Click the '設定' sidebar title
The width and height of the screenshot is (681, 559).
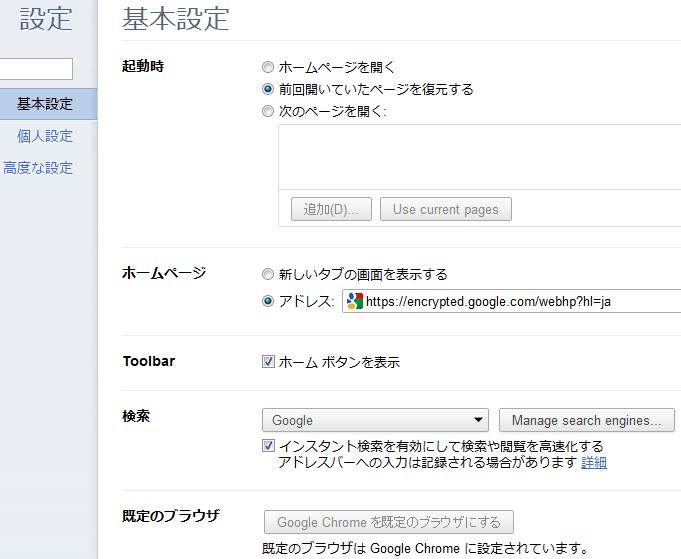coord(46,19)
